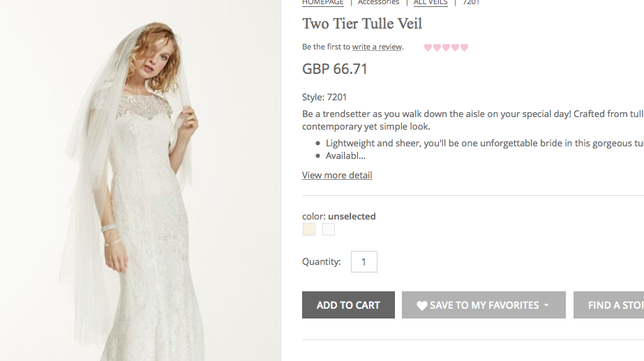This screenshot has width=644, height=361.
Task: Navigate to ALL VEILS breadcrumb
Action: [430, 3]
